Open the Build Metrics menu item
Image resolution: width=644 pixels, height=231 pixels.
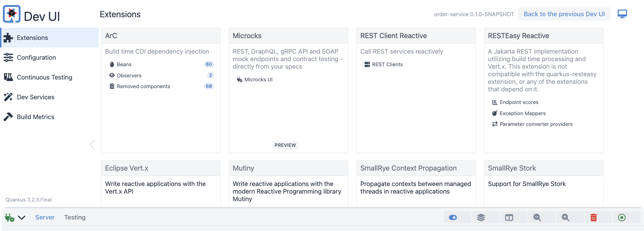(50, 117)
